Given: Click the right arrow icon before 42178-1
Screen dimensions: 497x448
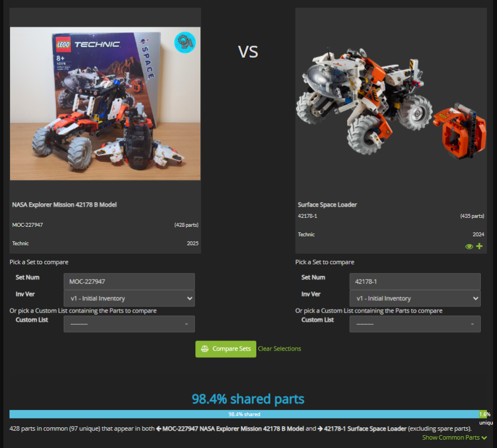Looking at the screenshot, I should tap(320, 428).
